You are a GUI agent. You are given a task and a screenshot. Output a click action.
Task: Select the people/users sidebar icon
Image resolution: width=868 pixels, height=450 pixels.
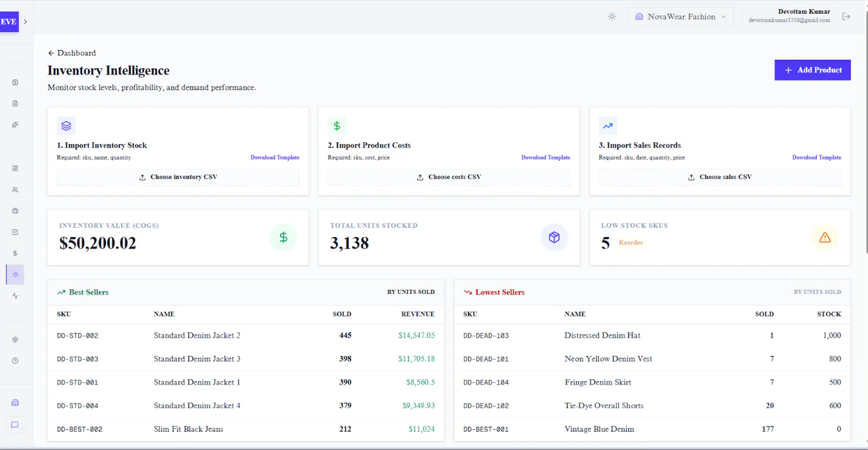(x=15, y=190)
